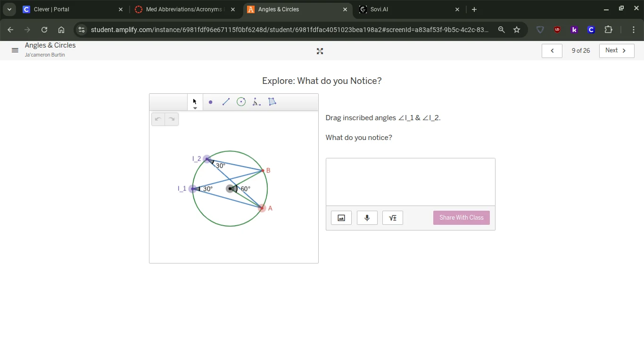Advance to the next screen with Next
The height and width of the screenshot is (362, 644).
pos(616,50)
